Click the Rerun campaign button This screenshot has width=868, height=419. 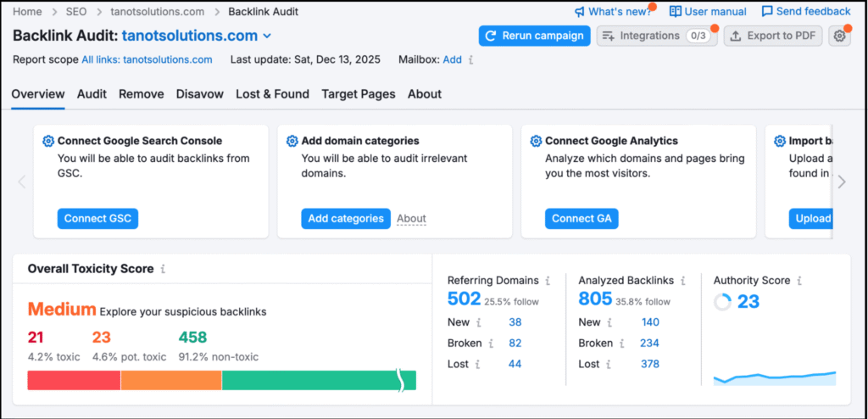535,36
